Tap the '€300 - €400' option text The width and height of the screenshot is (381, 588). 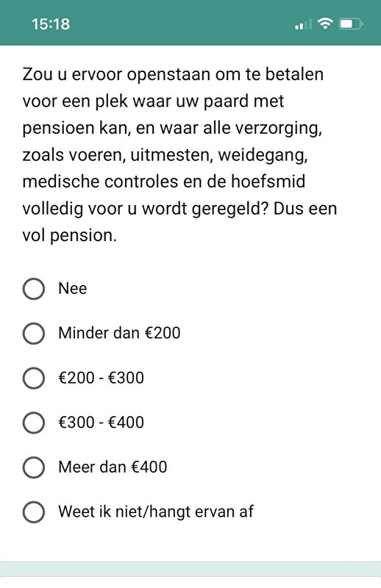coord(101,422)
